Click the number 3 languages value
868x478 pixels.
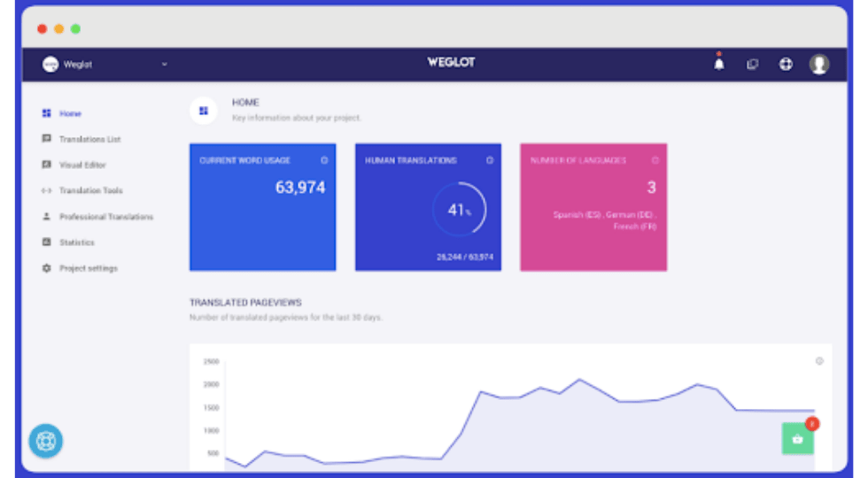click(652, 188)
